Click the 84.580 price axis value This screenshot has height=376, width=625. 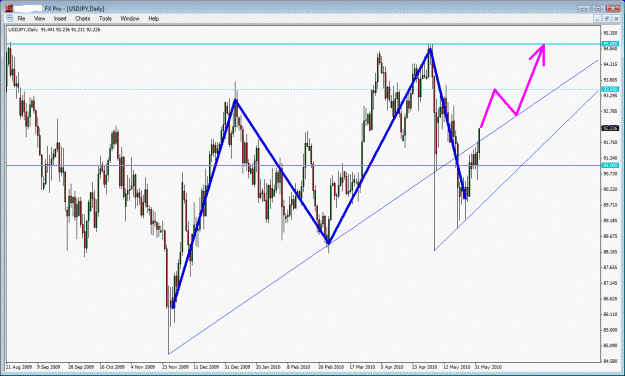610,361
